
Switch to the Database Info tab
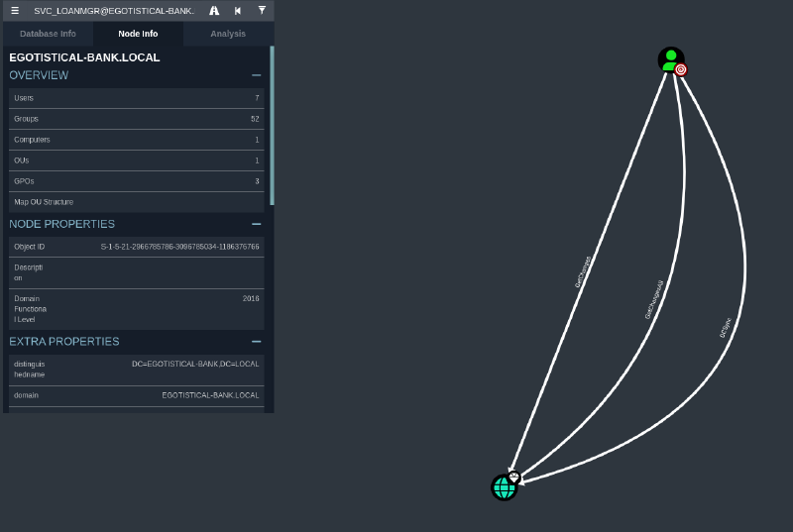48,34
